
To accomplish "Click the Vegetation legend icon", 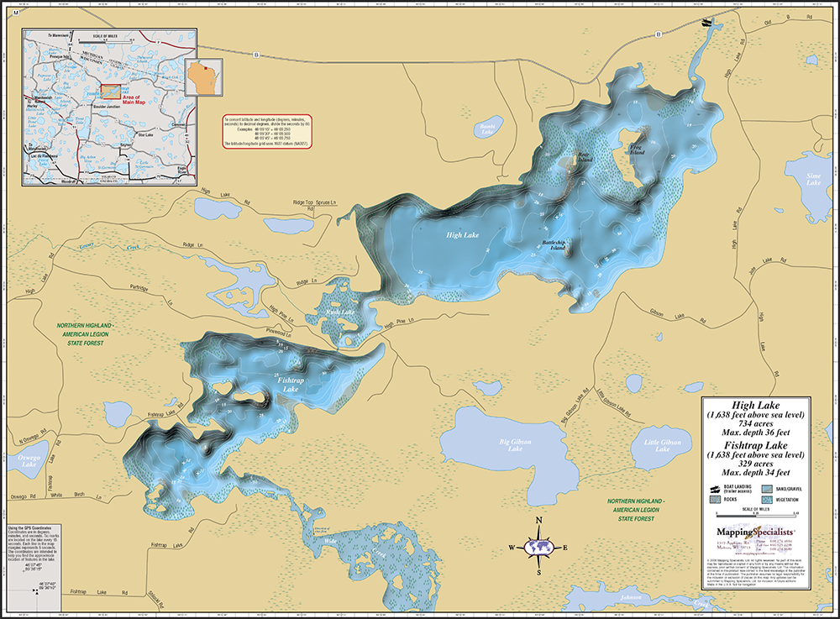I will coord(767,499).
